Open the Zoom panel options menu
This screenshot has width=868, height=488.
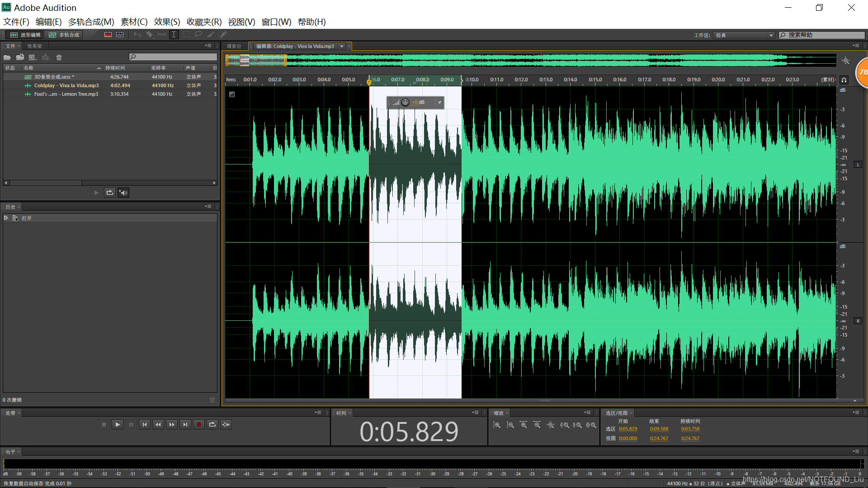(x=588, y=413)
